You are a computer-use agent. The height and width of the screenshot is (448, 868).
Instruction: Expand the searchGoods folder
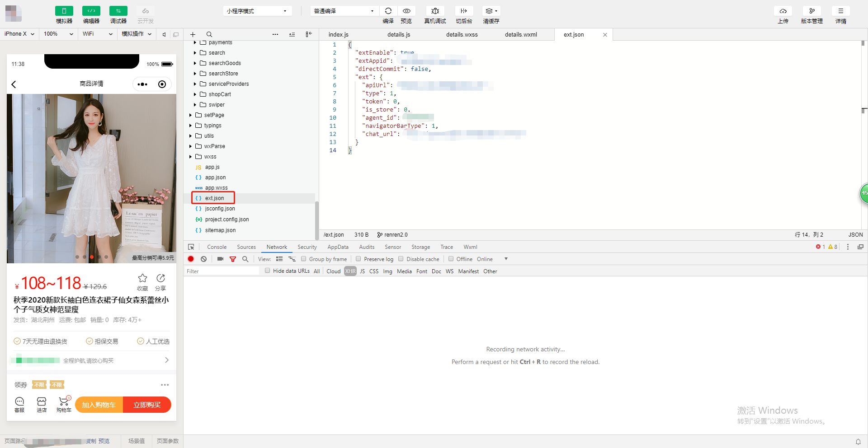click(195, 63)
